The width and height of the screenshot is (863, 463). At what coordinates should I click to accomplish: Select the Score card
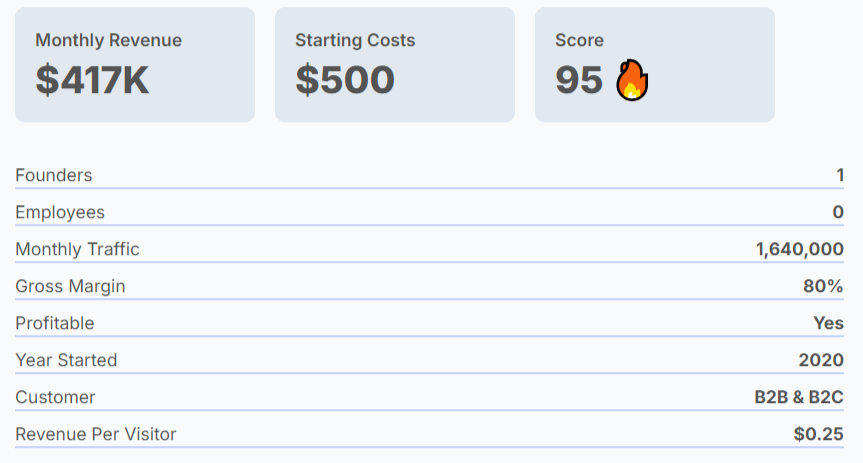point(655,64)
